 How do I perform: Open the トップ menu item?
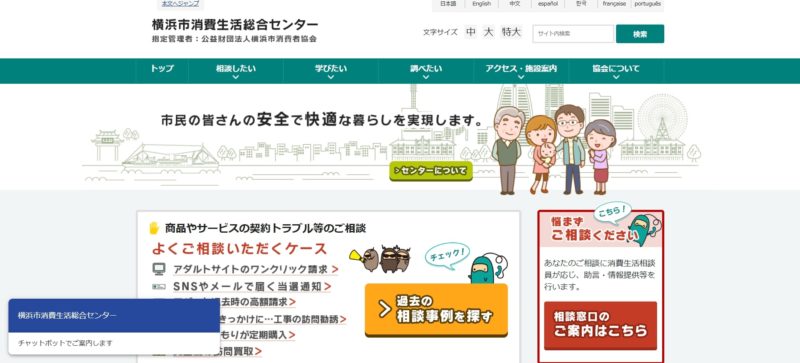(x=162, y=69)
